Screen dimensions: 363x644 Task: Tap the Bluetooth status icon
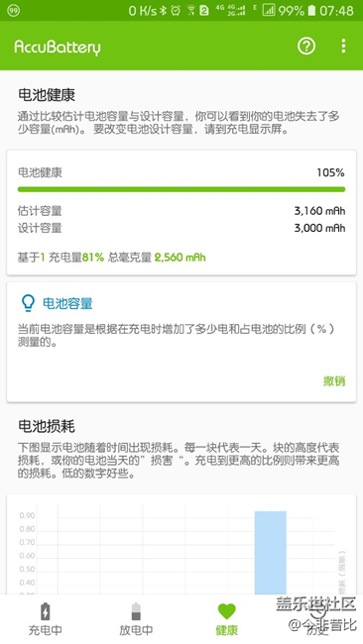click(164, 11)
